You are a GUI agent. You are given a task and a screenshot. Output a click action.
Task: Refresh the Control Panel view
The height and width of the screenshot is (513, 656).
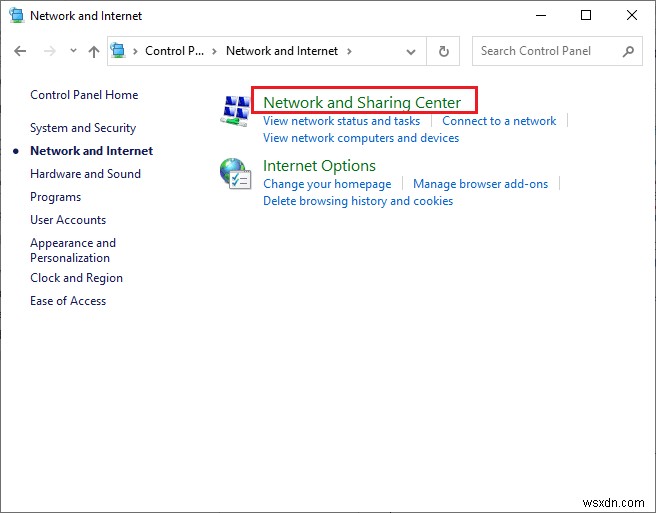click(443, 51)
